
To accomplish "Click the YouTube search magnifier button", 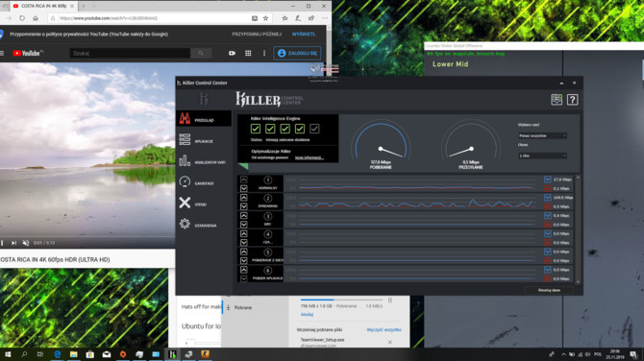I will point(201,53).
